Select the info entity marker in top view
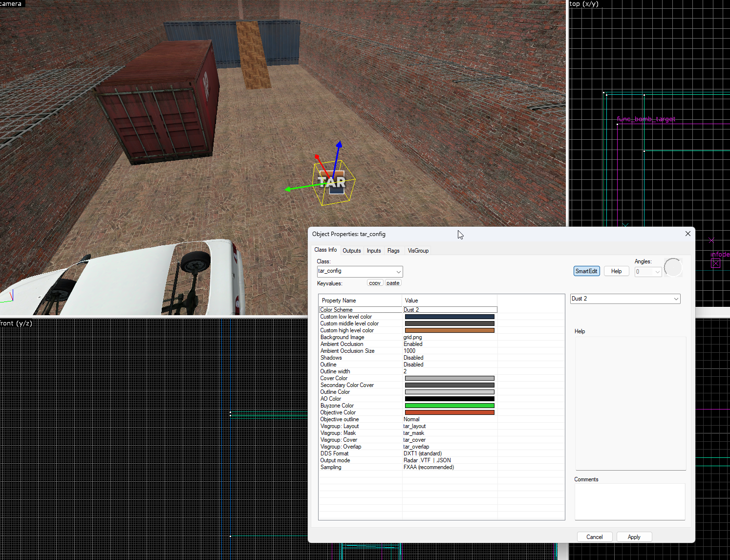 click(x=716, y=263)
